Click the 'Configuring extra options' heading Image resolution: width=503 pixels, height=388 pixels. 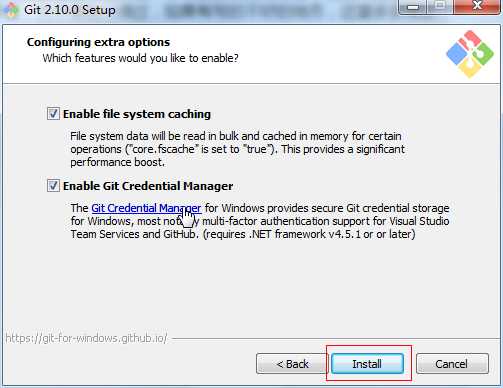click(x=98, y=42)
